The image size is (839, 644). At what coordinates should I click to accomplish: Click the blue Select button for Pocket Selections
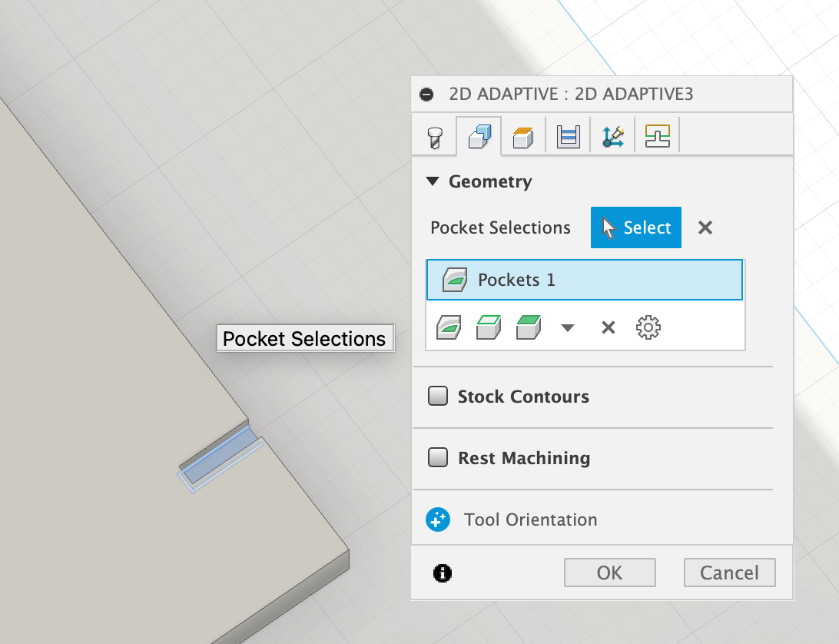(x=635, y=227)
